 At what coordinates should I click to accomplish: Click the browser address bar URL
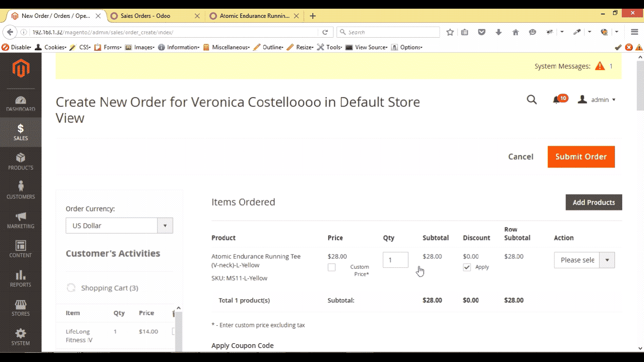tap(174, 32)
